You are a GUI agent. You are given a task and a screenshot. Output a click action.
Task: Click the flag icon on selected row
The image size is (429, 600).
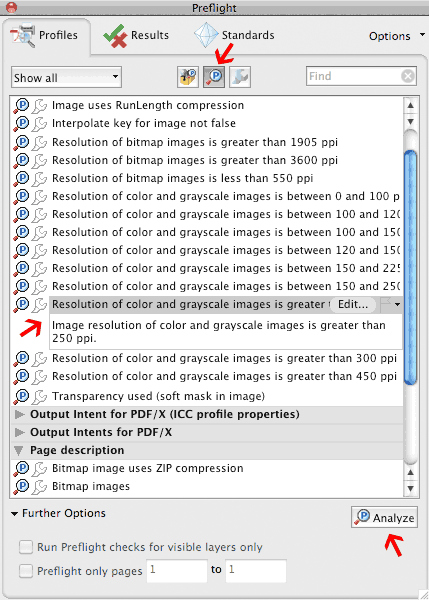[385, 304]
